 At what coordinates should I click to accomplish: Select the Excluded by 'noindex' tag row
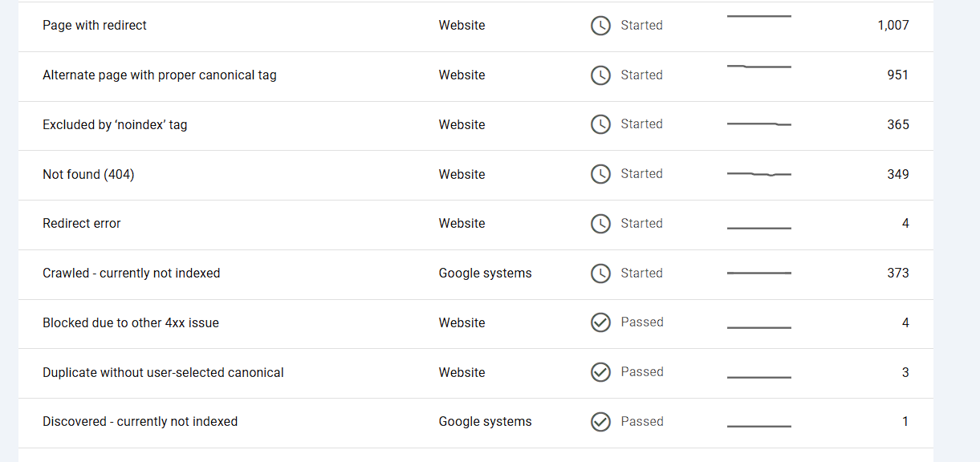coord(115,125)
